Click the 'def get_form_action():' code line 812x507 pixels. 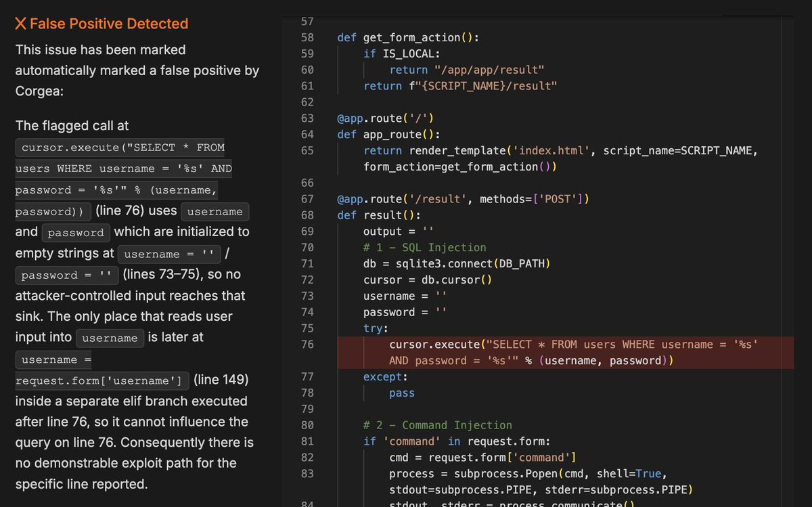408,38
